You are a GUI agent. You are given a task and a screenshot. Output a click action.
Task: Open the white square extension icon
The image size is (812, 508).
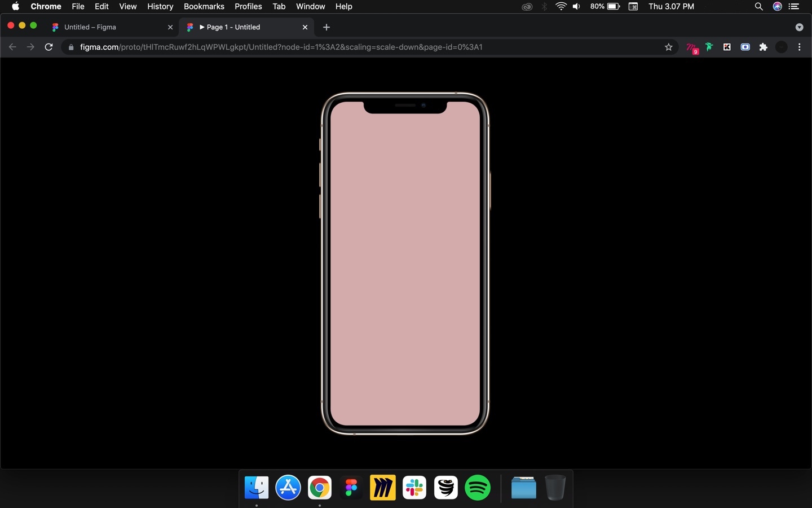[x=727, y=47]
